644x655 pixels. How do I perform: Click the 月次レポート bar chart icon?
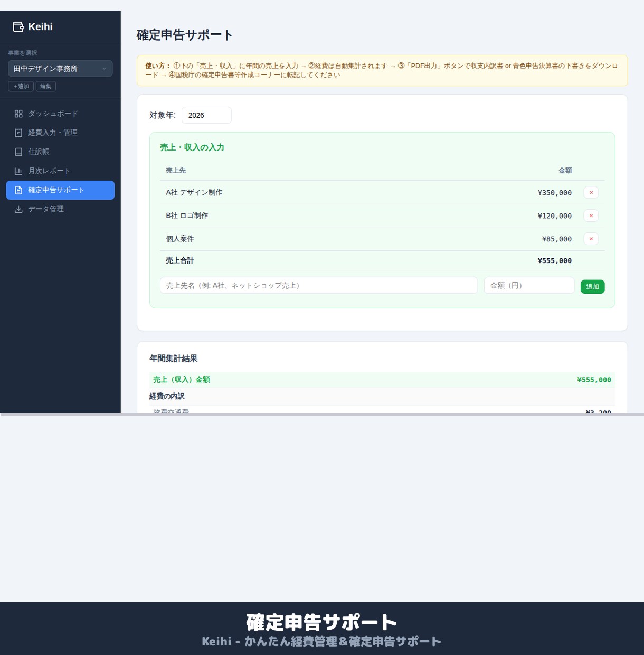pos(18,171)
